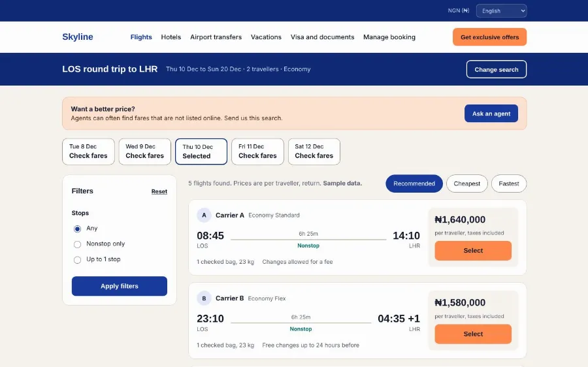Image resolution: width=588 pixels, height=367 pixels.
Task: Click the Skyline logo
Action: point(78,37)
